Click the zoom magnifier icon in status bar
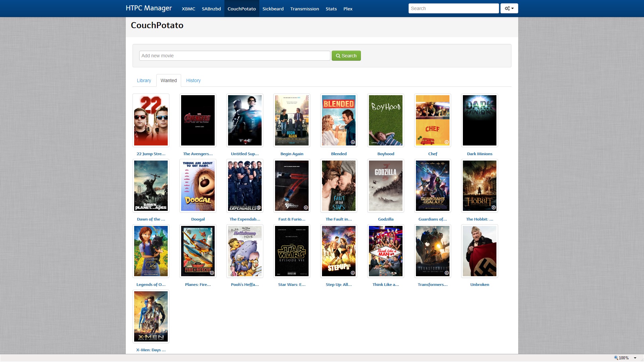Image resolution: width=644 pixels, height=362 pixels. click(616, 358)
